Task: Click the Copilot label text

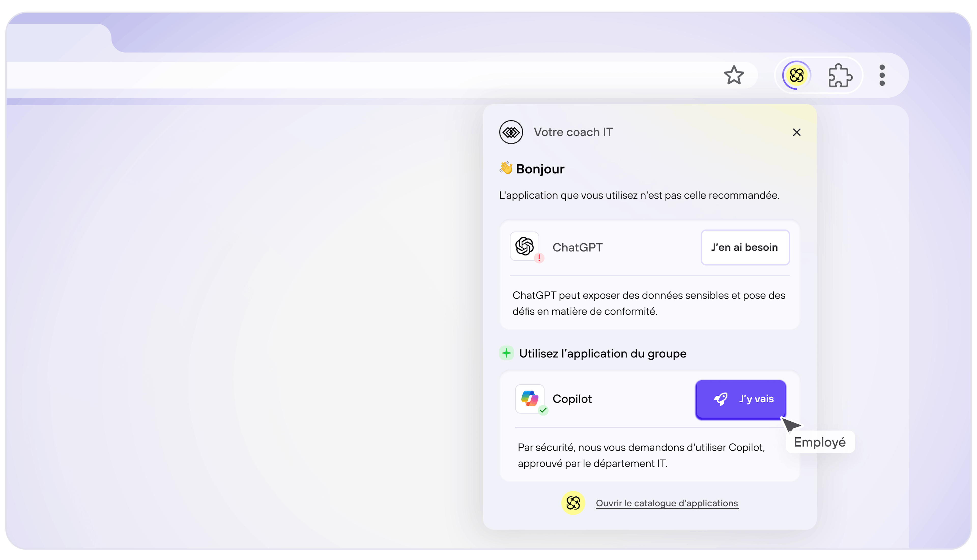Action: (572, 399)
